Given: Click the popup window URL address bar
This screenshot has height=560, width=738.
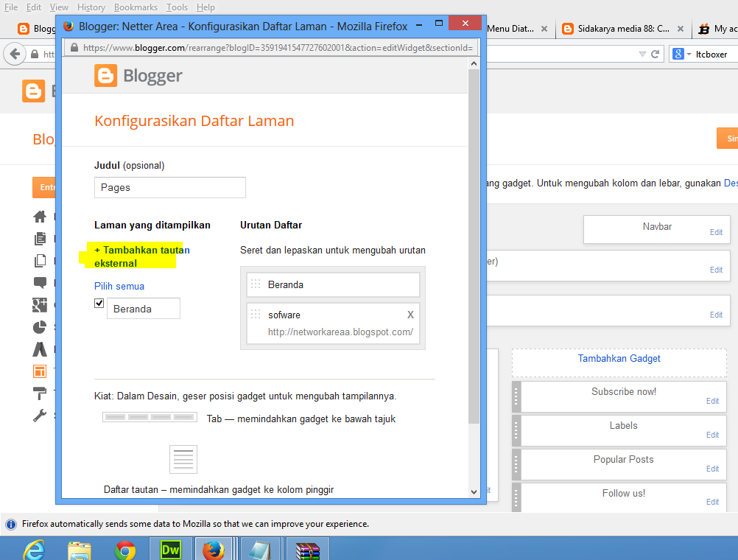Looking at the screenshot, I should point(272,48).
